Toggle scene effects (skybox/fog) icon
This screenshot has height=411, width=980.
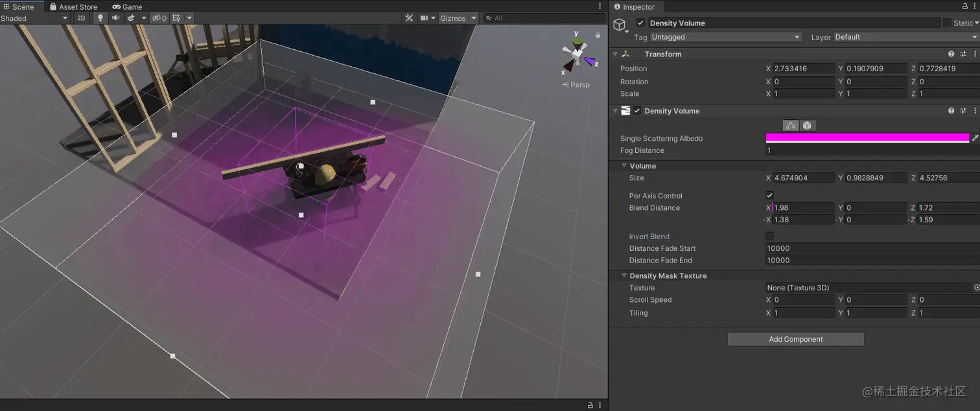131,18
